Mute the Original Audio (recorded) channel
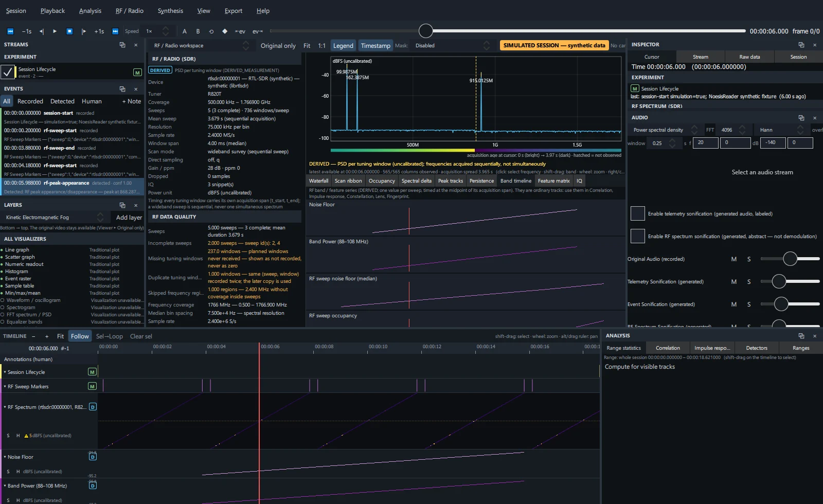The image size is (823, 504). (x=734, y=259)
